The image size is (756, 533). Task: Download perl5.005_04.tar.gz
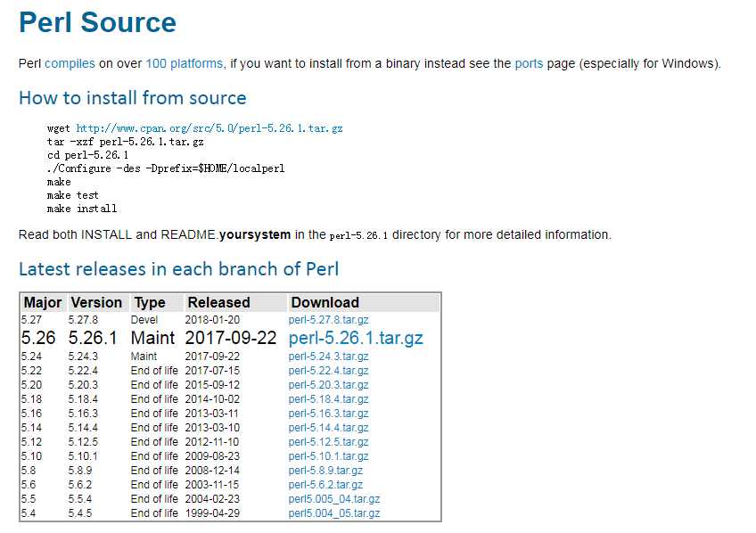click(334, 499)
